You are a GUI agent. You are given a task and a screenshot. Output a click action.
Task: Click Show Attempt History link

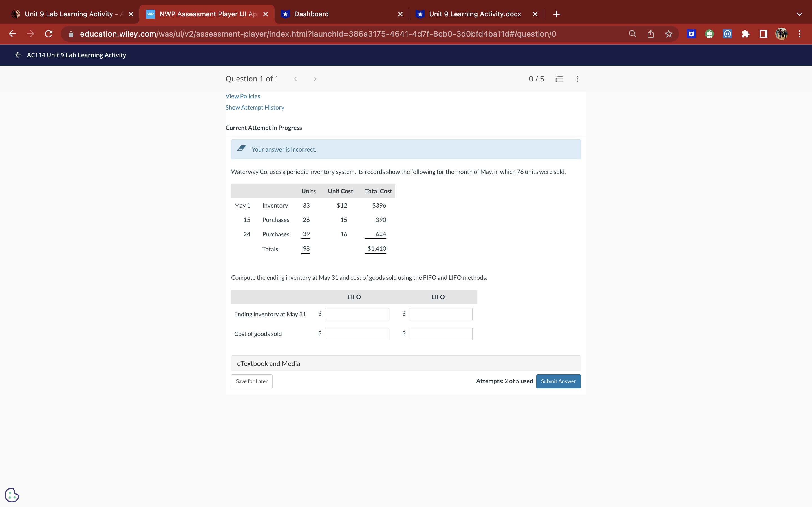click(255, 107)
